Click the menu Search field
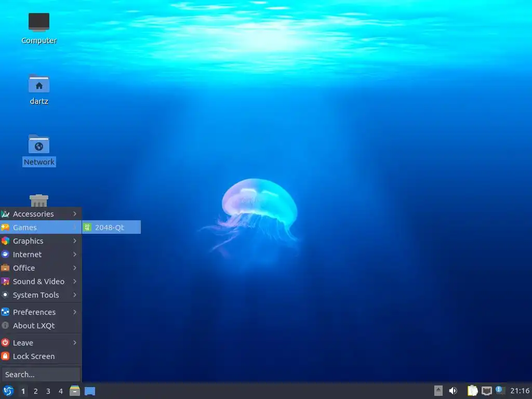 [41, 375]
